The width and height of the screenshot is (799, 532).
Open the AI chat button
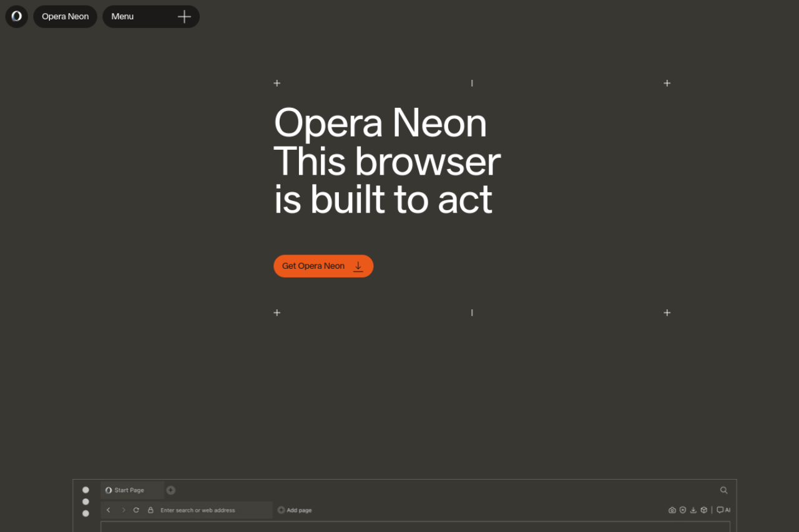pyautogui.click(x=723, y=510)
